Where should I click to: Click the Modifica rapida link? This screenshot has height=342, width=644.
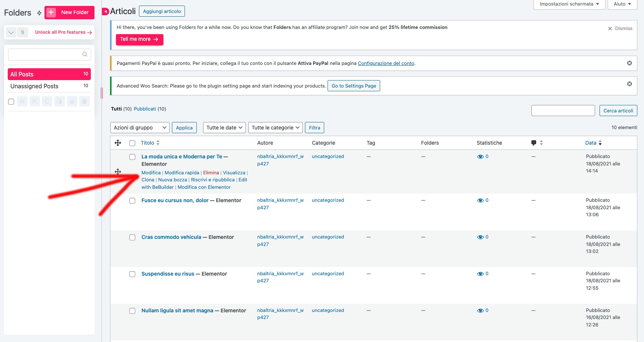[182, 173]
